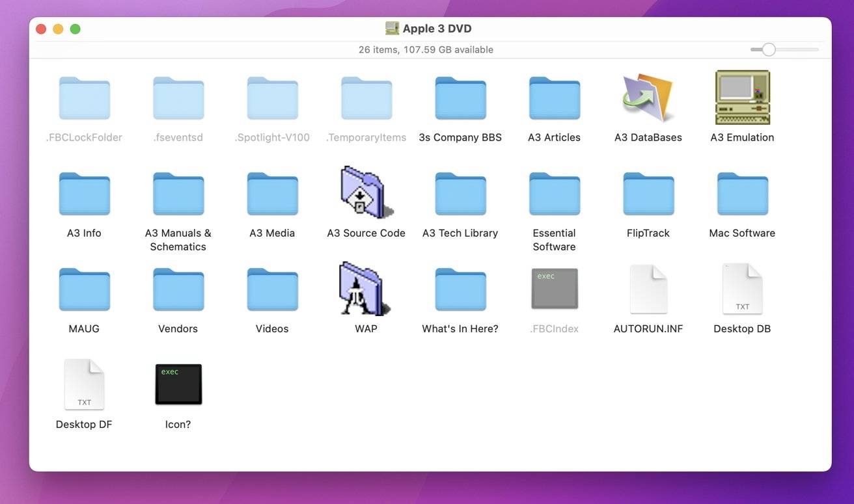The height and width of the screenshot is (504, 854).
Task: Select the Desktop DB text file
Action: 742,289
